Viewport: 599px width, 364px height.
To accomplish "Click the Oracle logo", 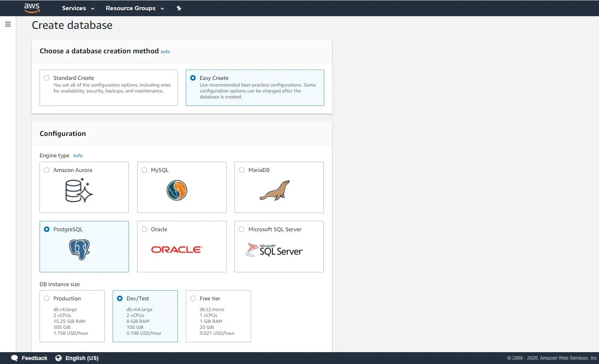I will [x=176, y=249].
